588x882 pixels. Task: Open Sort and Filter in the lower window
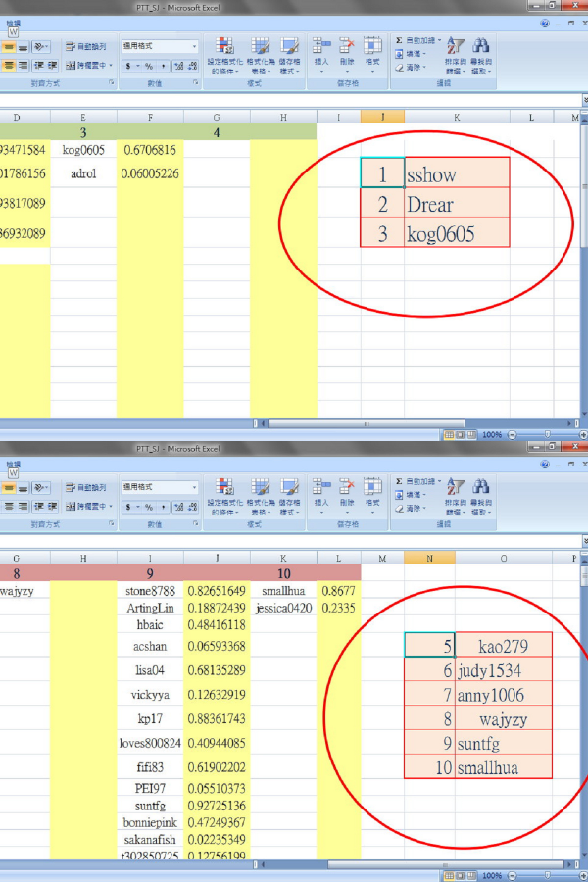pos(455,497)
